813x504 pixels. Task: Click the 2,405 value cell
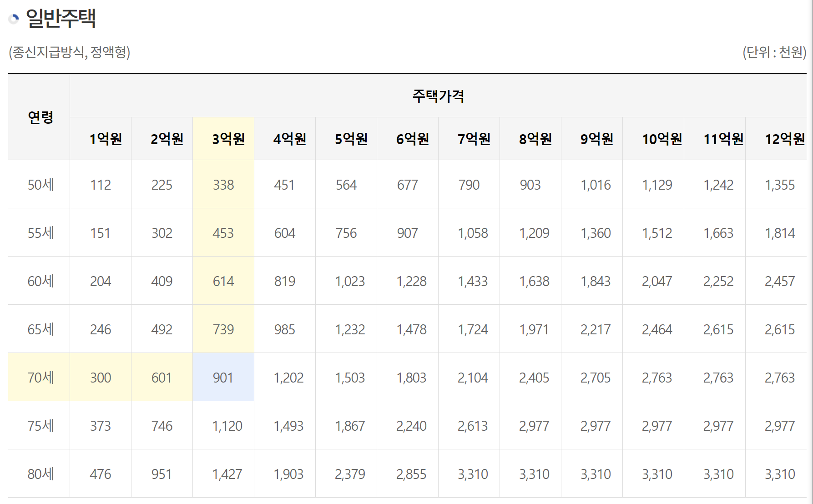[530, 377]
